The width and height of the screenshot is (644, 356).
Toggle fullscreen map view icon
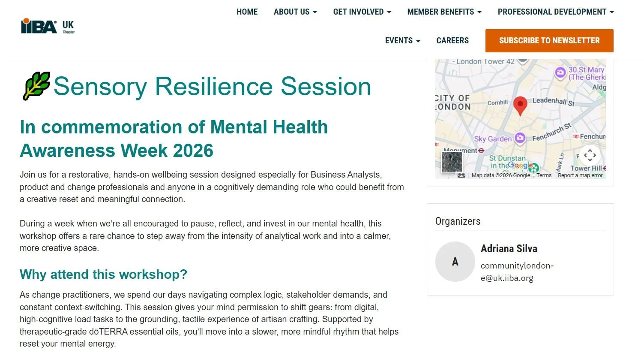[x=590, y=155]
